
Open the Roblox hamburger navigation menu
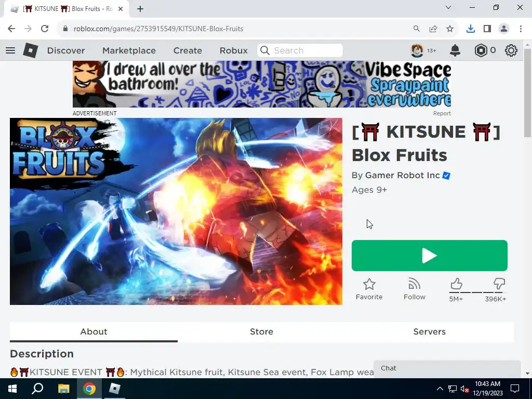click(x=10, y=50)
